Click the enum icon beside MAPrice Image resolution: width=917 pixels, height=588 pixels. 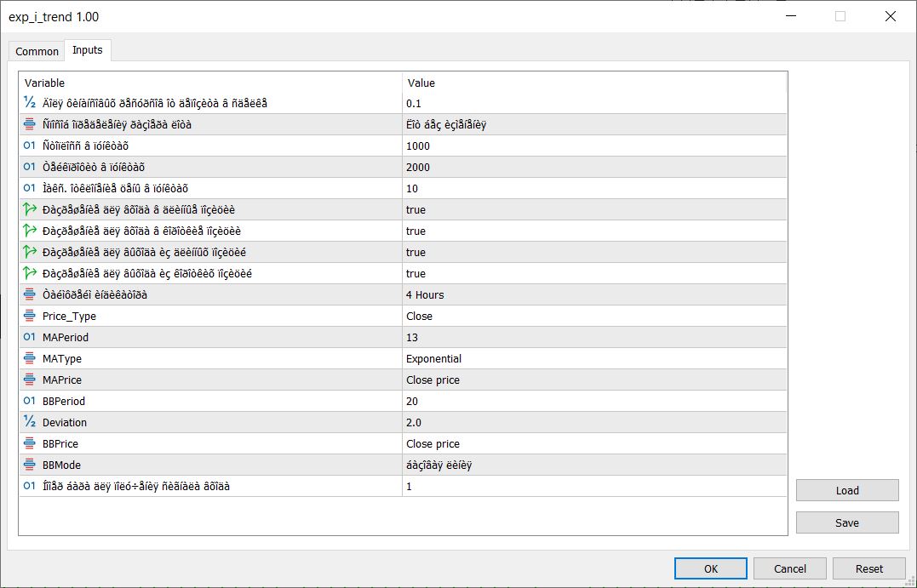[30, 380]
